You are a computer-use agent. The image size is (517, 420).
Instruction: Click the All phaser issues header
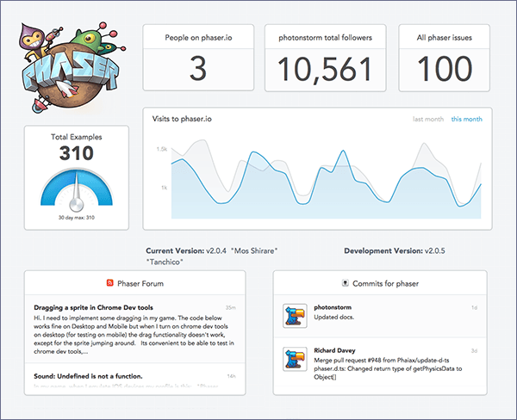445,38
